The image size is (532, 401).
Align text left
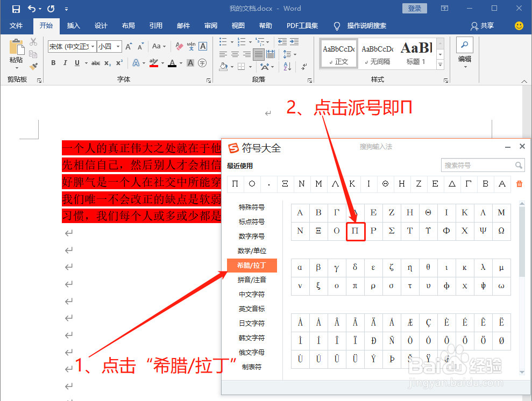pos(223,54)
